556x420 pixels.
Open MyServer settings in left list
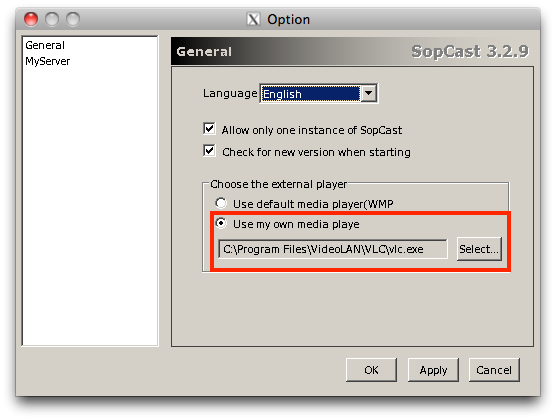coord(48,61)
